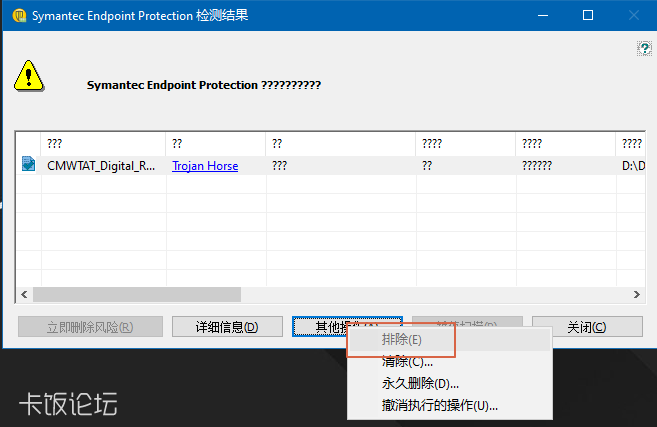Click the first ??? column header

tap(103, 144)
